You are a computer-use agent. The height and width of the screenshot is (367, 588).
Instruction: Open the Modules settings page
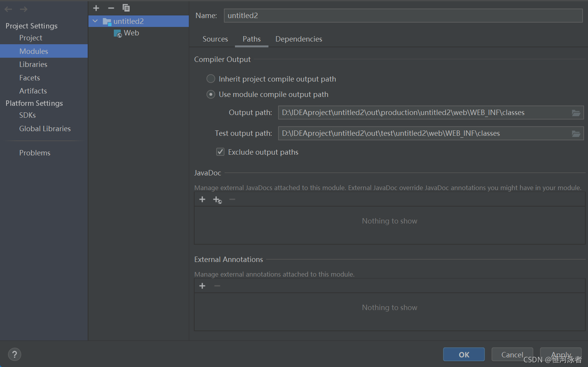click(x=44, y=51)
